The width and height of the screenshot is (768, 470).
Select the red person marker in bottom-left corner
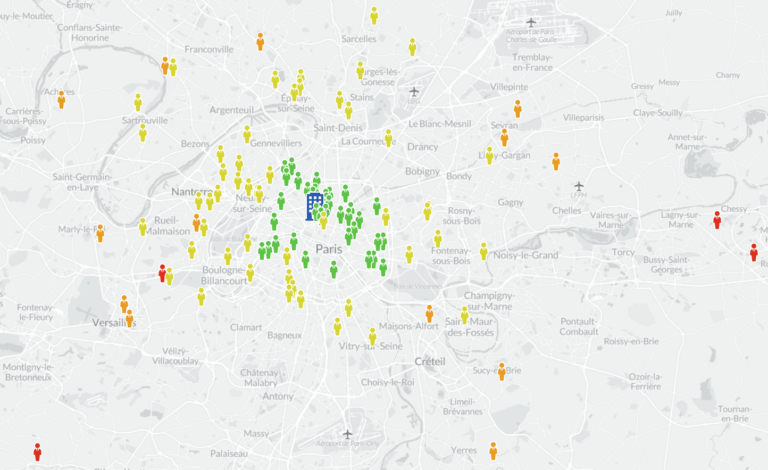[x=37, y=452]
